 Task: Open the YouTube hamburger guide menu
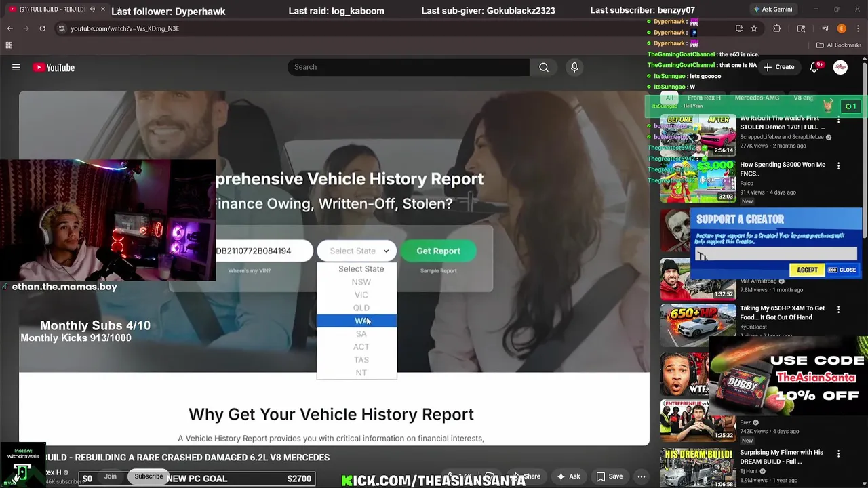point(16,67)
